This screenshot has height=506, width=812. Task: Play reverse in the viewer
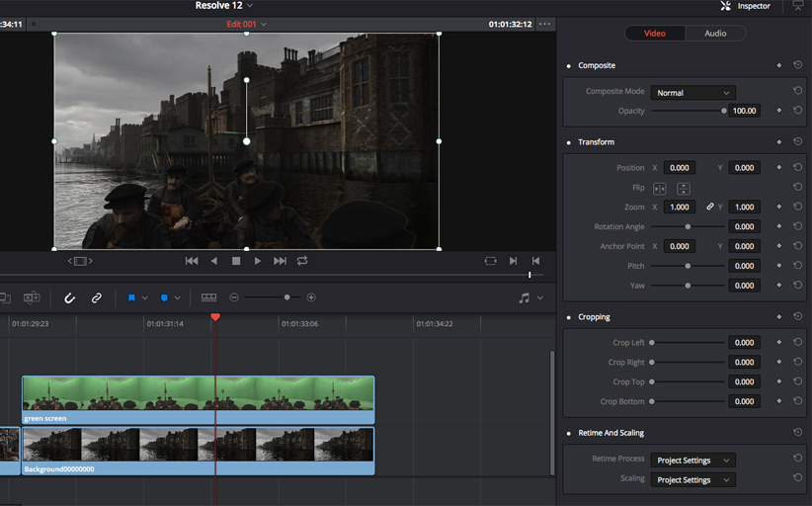coord(214,261)
